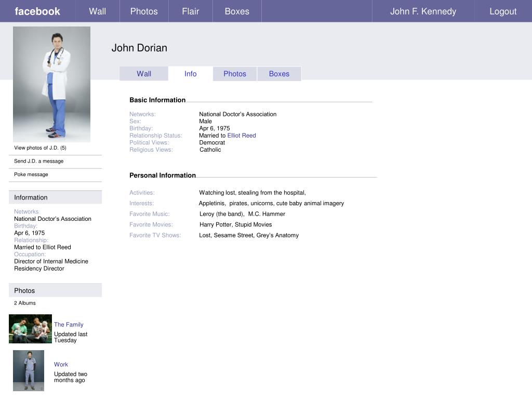Open The Family album thumbnail

click(x=30, y=329)
